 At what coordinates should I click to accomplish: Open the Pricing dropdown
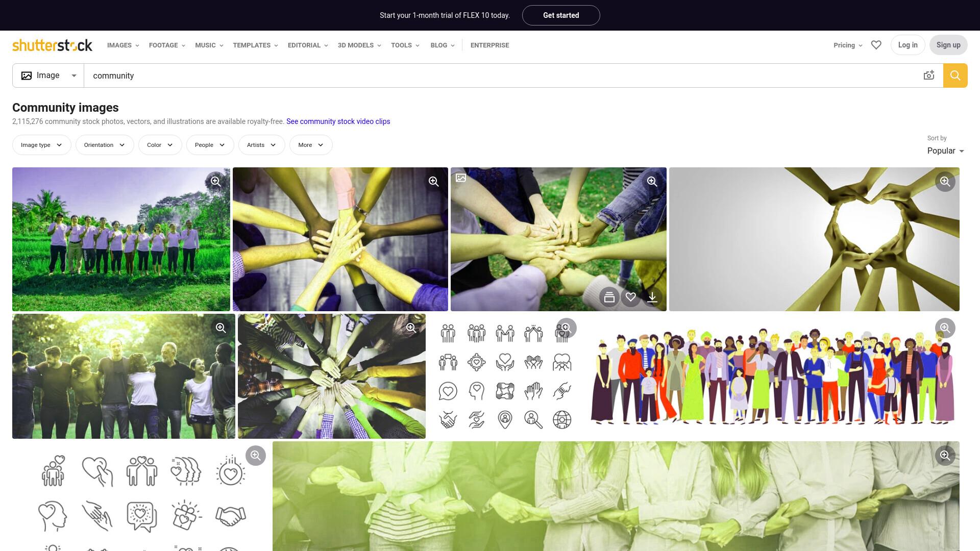point(848,45)
